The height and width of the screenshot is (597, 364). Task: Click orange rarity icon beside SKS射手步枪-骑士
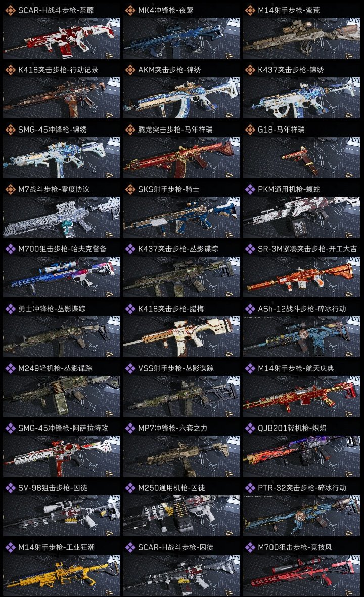pyautogui.click(x=130, y=189)
